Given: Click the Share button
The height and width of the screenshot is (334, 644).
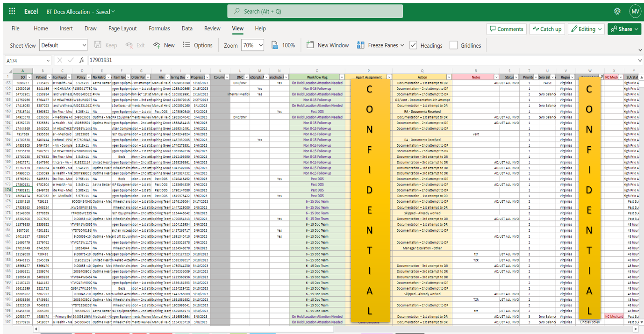Looking at the screenshot, I should (624, 29).
